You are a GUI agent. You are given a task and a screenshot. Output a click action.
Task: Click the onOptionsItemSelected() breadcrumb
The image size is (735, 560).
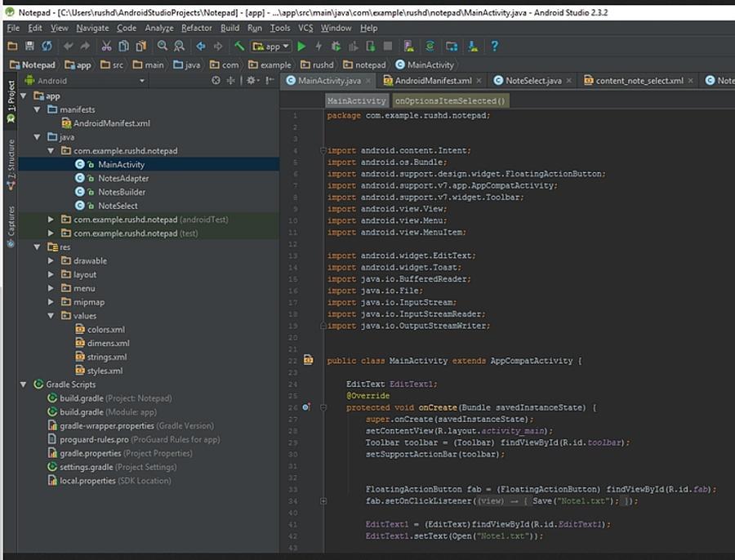450,100
